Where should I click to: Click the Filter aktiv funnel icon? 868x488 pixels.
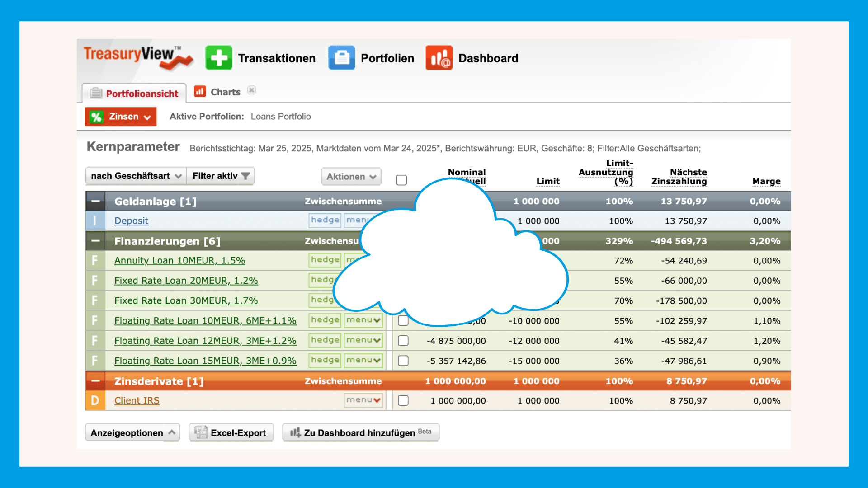click(x=245, y=176)
